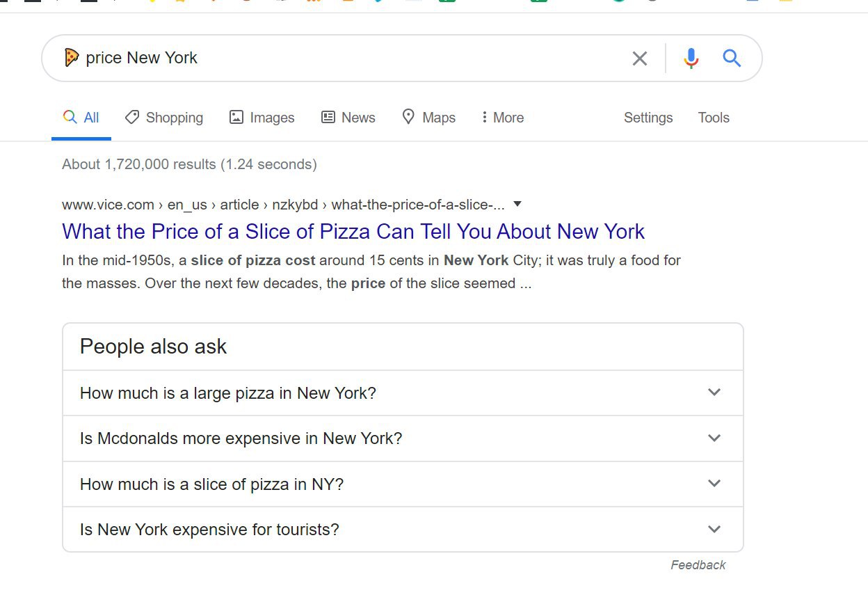Click the vice.com breadcrumb URL
Viewport: 868px width, 602px height.
[x=283, y=205]
